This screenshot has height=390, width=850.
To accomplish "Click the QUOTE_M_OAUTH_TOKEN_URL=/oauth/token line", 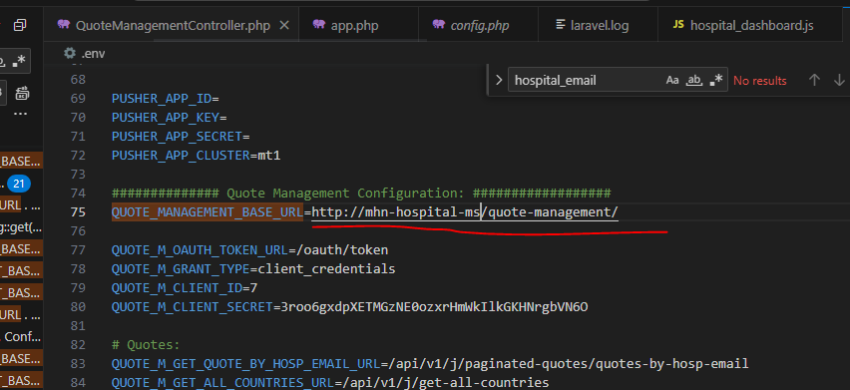I will [250, 250].
